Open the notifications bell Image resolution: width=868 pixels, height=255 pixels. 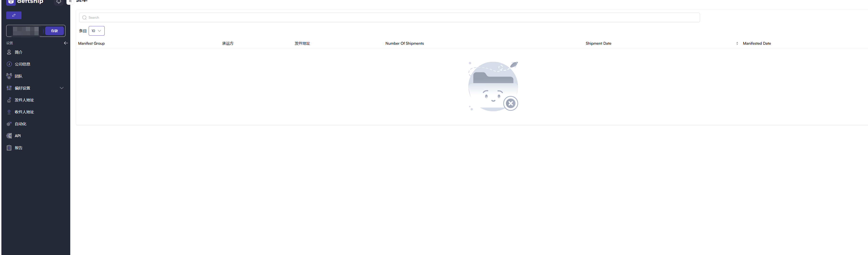[x=59, y=2]
